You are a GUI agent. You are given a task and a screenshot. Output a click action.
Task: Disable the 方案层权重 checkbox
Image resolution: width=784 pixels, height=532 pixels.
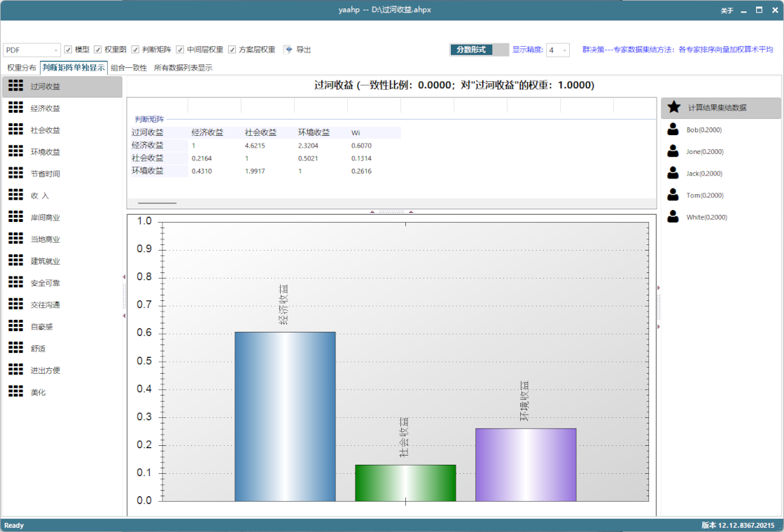pyautogui.click(x=232, y=50)
